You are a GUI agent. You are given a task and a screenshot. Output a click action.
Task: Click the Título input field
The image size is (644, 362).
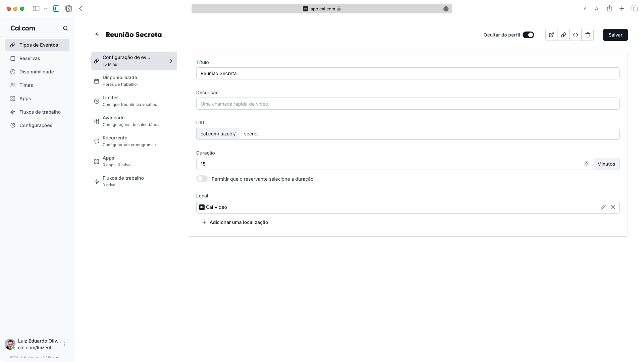coord(408,73)
